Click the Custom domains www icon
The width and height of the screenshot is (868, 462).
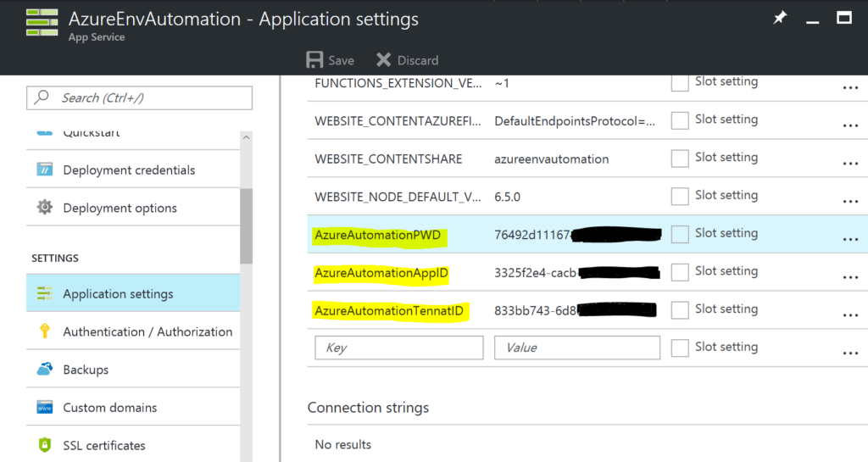coord(45,408)
